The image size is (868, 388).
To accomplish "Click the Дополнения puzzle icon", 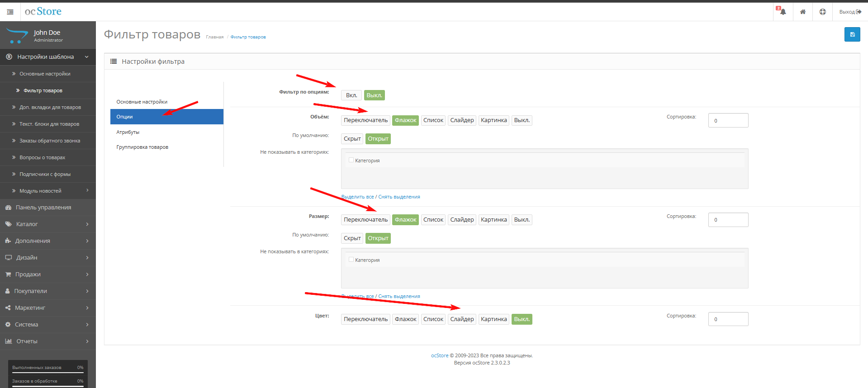I will pos(8,241).
